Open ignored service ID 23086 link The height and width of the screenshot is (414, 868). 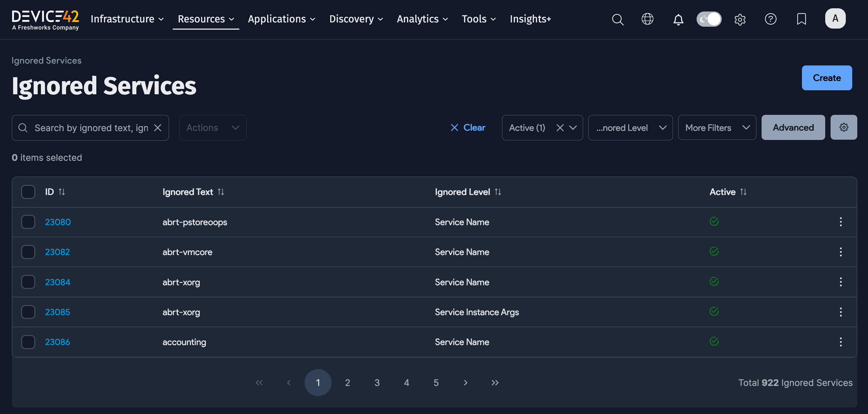click(57, 342)
